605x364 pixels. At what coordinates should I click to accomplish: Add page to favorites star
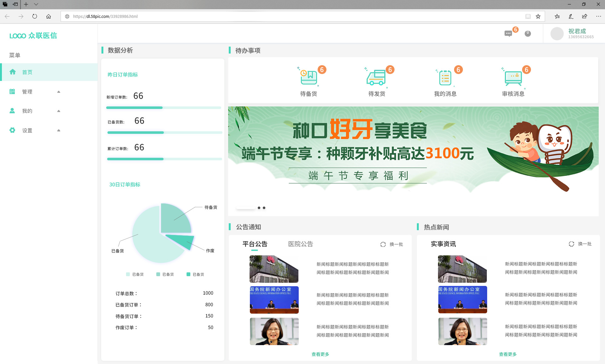point(538,16)
